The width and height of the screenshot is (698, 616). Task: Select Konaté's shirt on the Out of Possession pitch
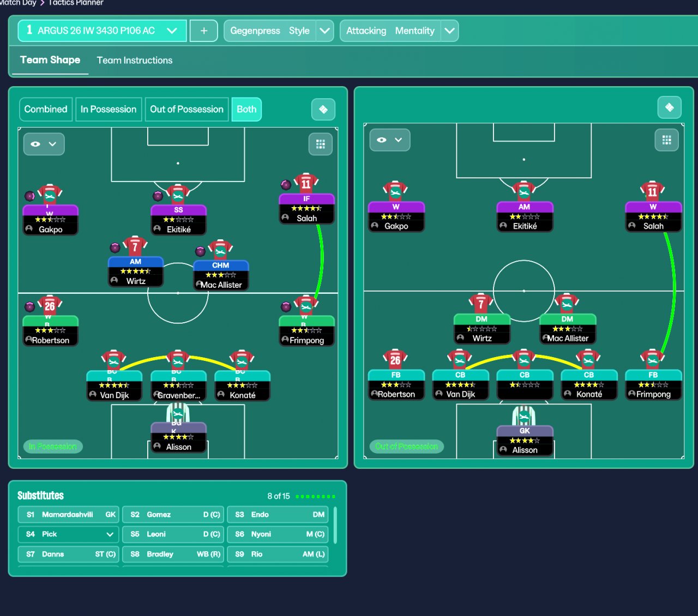coord(588,359)
